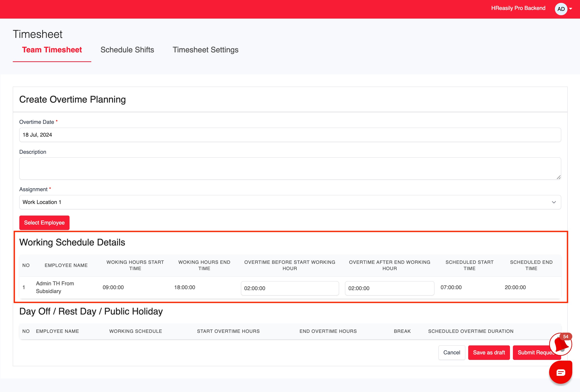Go to Timesheet Settings tab
The height and width of the screenshot is (392, 580).
point(205,50)
